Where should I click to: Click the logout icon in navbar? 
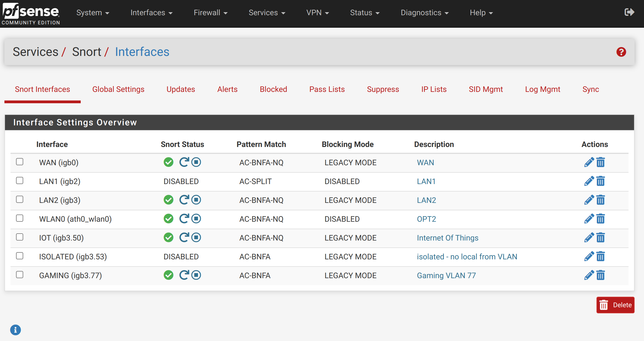click(x=629, y=12)
